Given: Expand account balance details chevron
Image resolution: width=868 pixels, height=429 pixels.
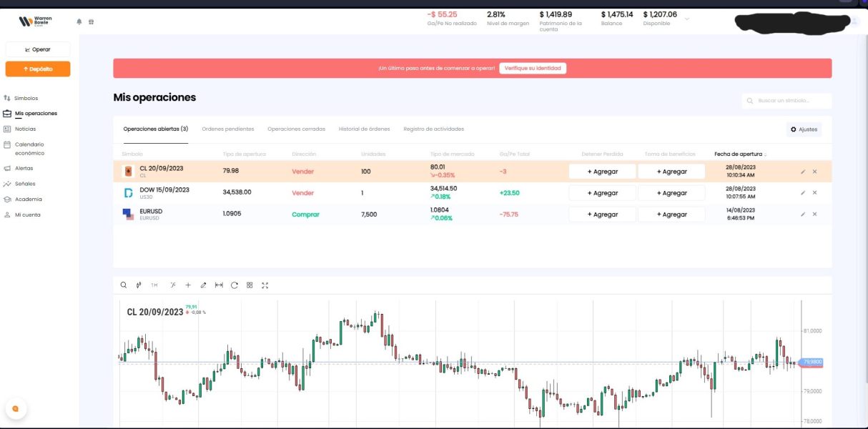Looking at the screenshot, I should [x=687, y=19].
